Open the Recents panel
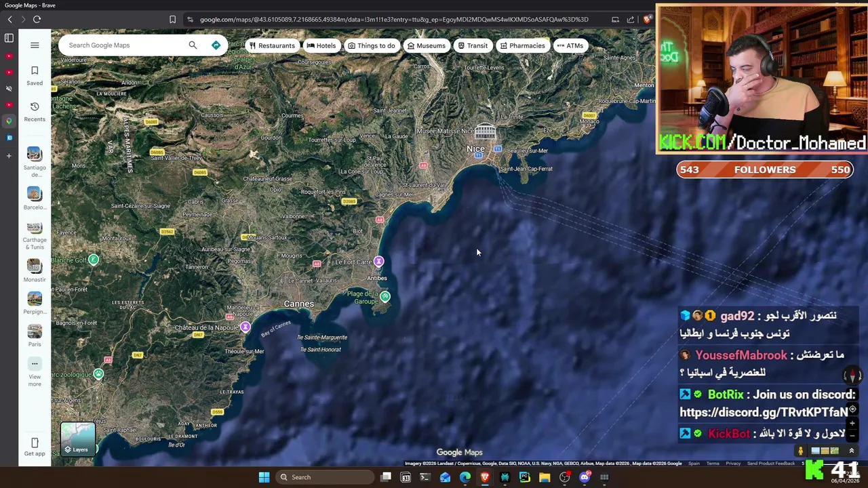Screen dimensions: 868x488 (x=35, y=112)
